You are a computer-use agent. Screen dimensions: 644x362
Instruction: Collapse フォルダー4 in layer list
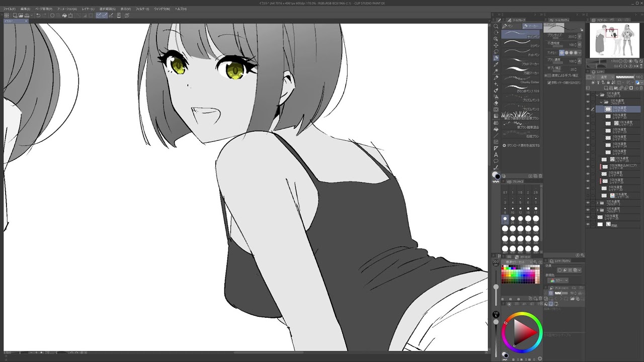(601, 102)
